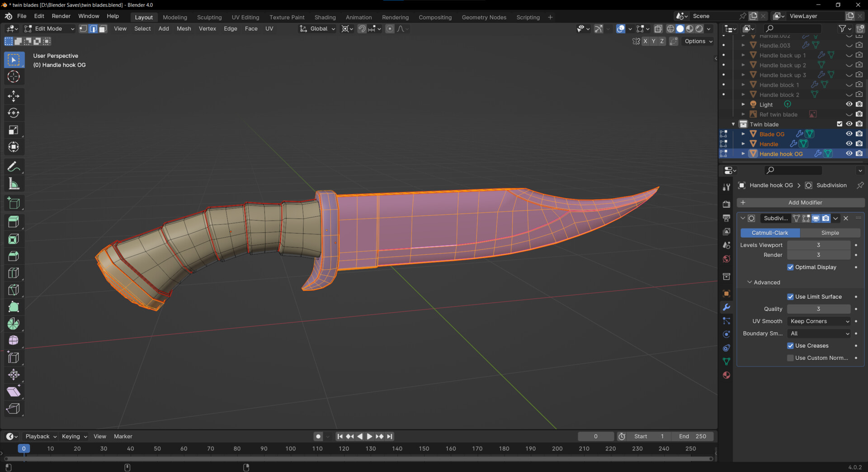Screen dimensions: 868x472
Task: Select the Simple subdivision type
Action: (830, 233)
